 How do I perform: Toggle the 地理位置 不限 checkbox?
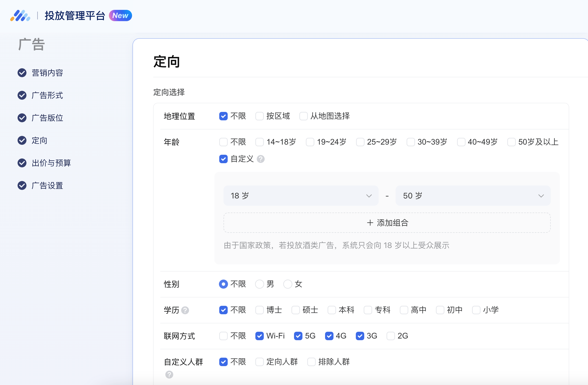[x=223, y=116]
